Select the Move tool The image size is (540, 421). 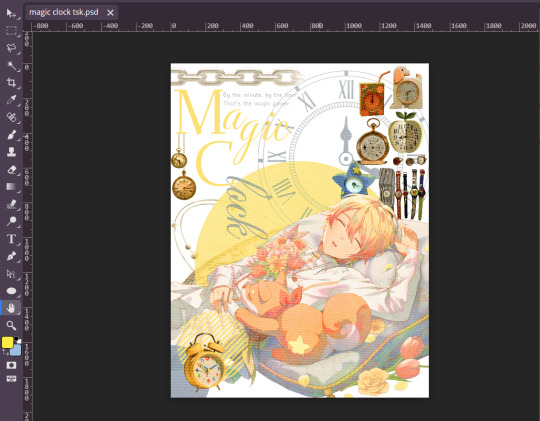click(x=11, y=13)
